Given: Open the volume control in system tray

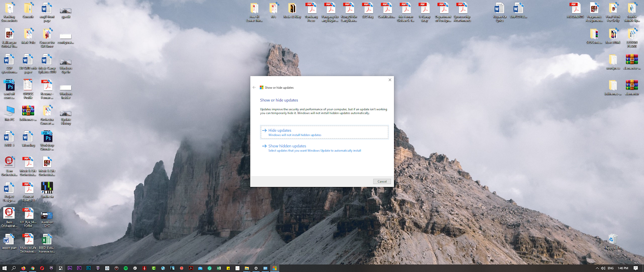Looking at the screenshot, I should tap(603, 268).
